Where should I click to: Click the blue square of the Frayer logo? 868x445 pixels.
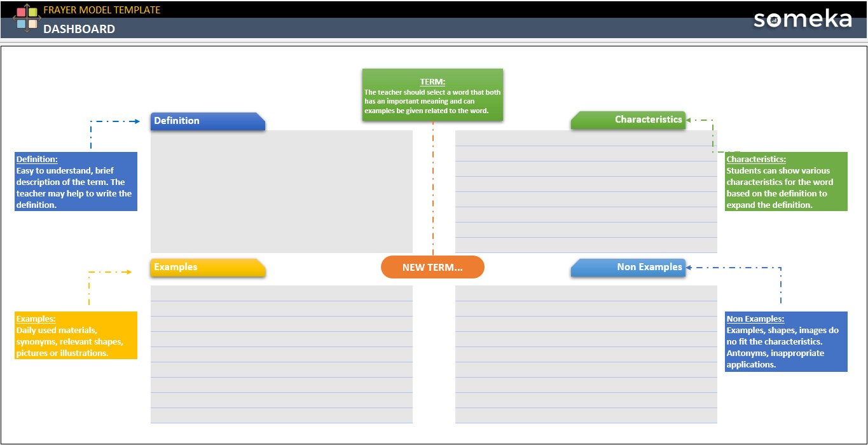[21, 24]
